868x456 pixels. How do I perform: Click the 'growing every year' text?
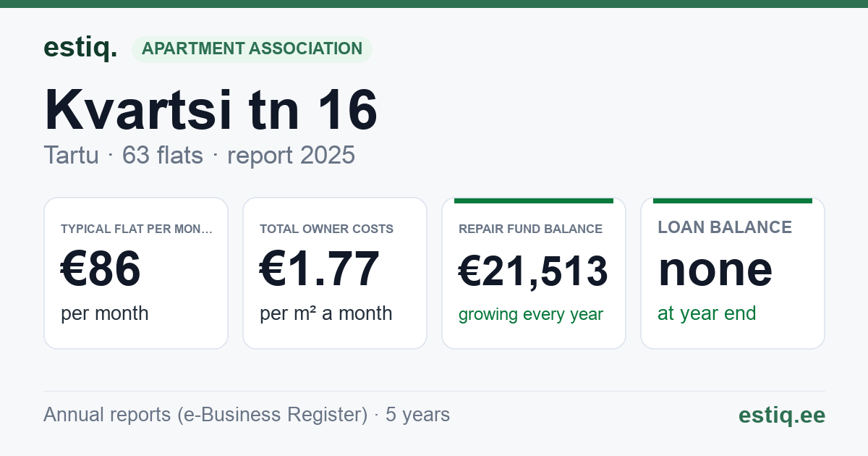coord(531,315)
